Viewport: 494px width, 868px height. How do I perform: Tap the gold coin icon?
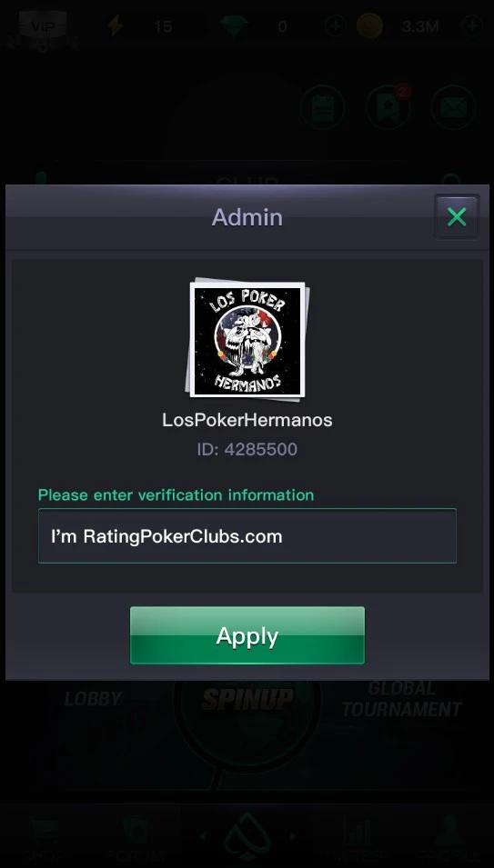[369, 26]
